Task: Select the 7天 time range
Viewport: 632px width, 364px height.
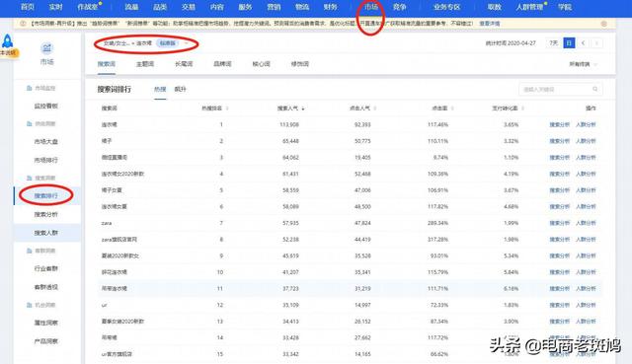Action: 553,42
